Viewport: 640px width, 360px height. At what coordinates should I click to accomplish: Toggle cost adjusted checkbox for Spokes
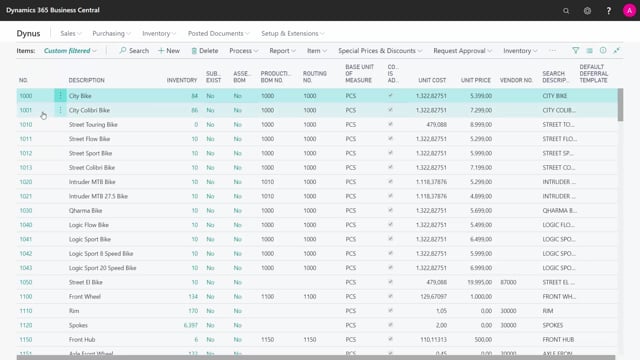[391, 325]
